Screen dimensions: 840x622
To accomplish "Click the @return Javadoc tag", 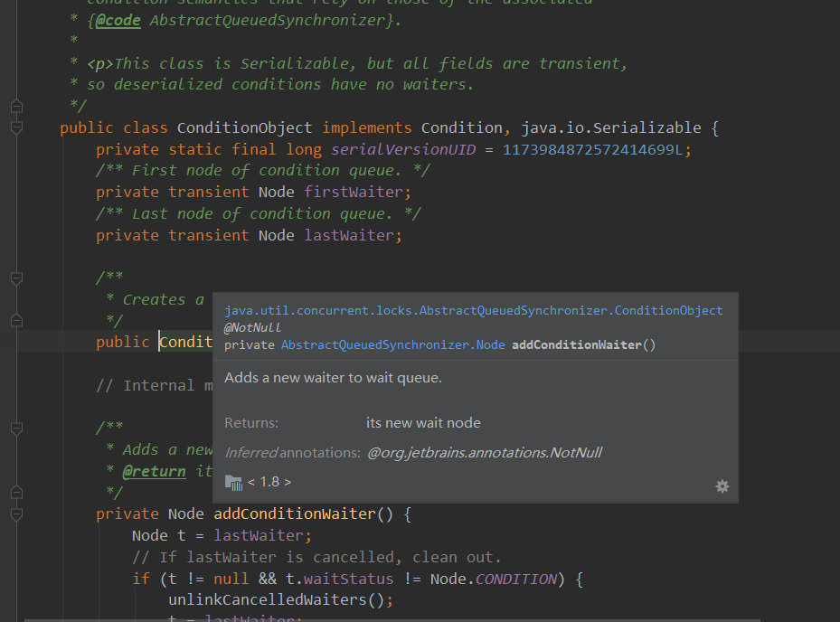I will (155, 471).
